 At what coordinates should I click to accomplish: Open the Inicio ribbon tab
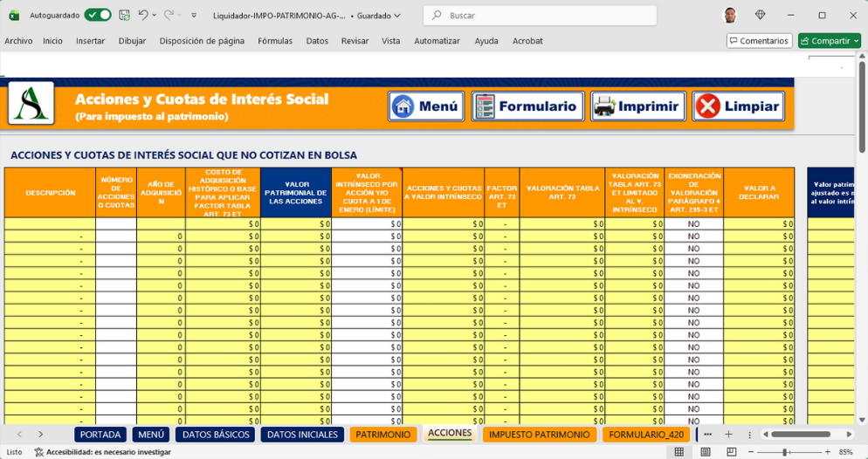(x=52, y=41)
